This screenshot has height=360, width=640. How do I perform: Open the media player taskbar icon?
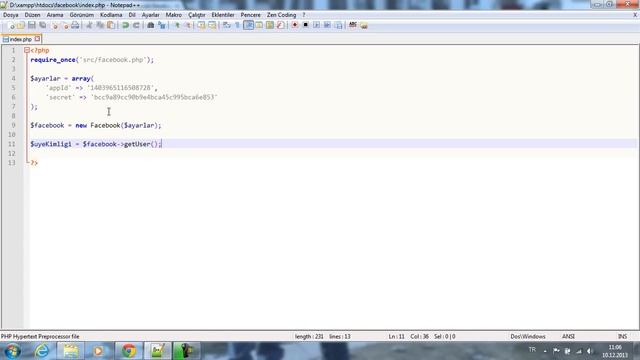[x=98, y=351]
